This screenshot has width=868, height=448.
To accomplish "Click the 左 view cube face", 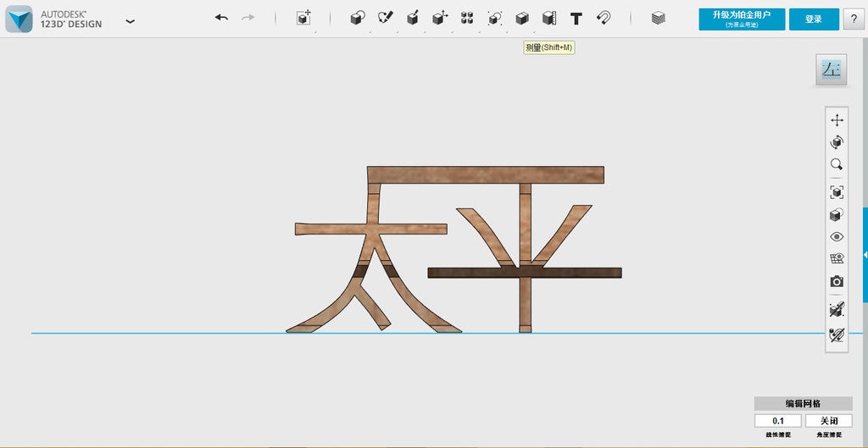I will [x=831, y=69].
